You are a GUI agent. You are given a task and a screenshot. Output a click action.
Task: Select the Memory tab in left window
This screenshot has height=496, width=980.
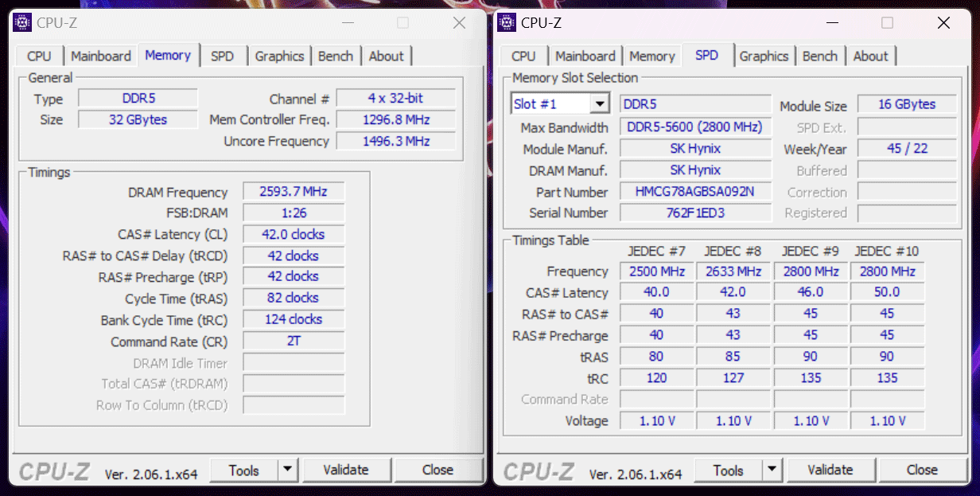point(168,55)
